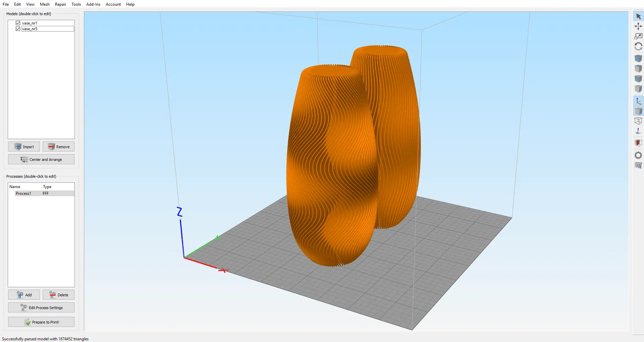Viewport: 644px width, 342px height.
Task: Show point normals with the blue arrow icon
Action: [638, 131]
